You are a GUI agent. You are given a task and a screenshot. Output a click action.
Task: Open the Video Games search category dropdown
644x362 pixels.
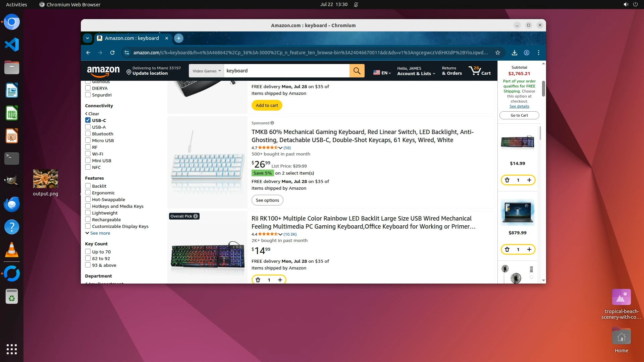point(206,71)
